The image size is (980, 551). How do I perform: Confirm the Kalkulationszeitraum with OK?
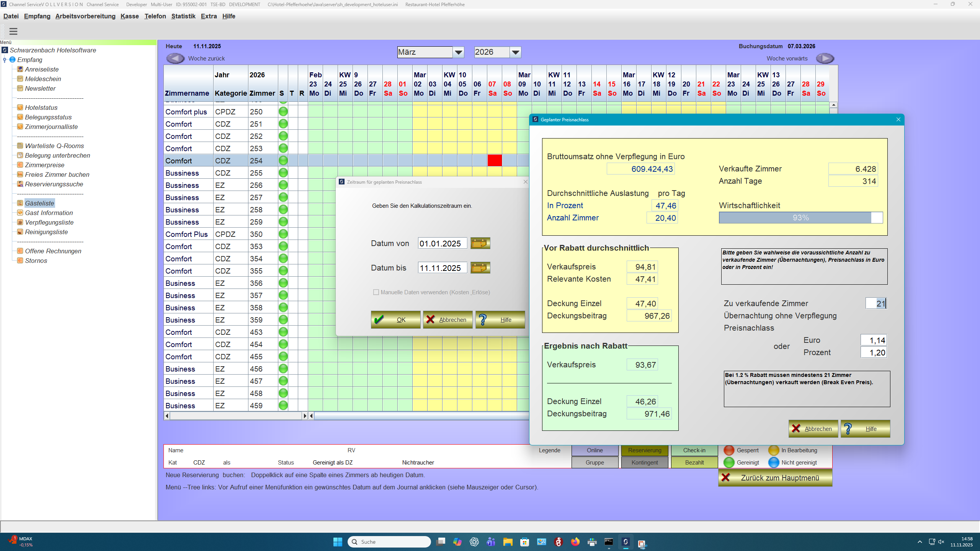395,320
